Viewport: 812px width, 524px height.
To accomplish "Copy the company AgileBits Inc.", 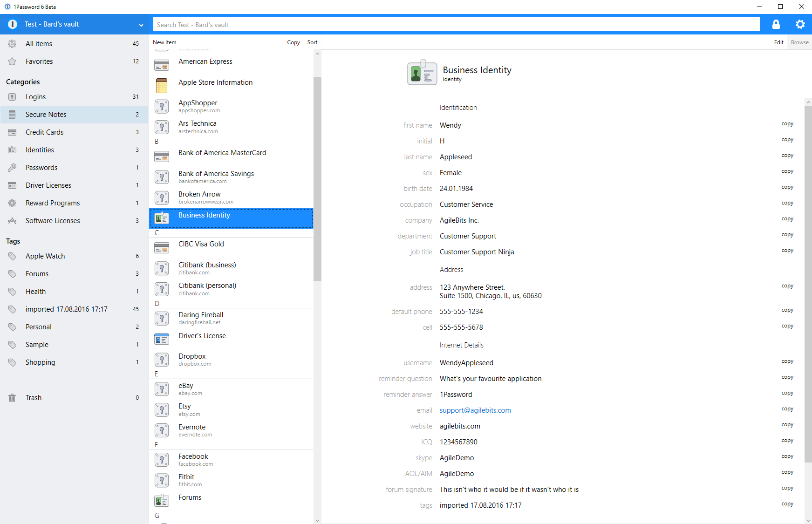I will pyautogui.click(x=787, y=219).
